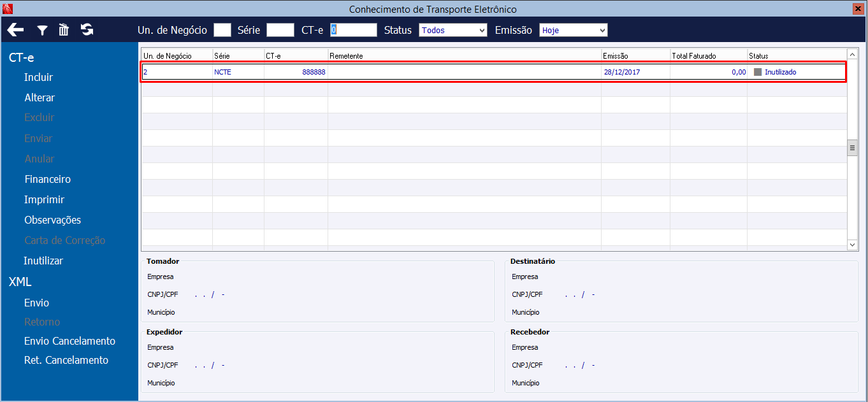Focus the Un. de Negócio input field
This screenshot has height=402, width=868.
tap(222, 30)
